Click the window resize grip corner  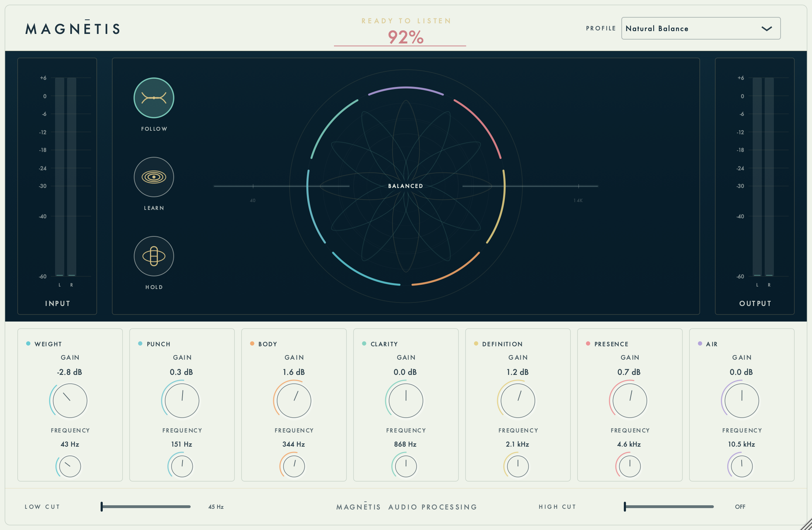tap(806, 524)
